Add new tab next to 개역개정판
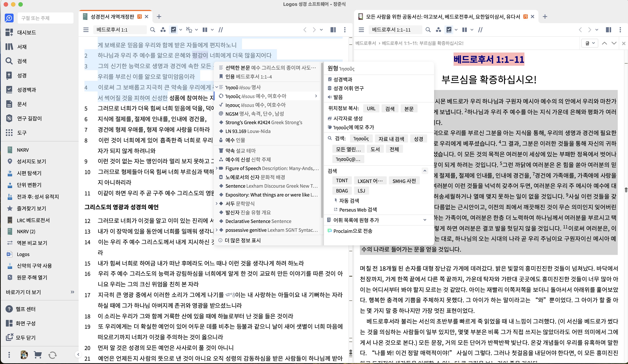This screenshot has height=364, width=628. 159,17
